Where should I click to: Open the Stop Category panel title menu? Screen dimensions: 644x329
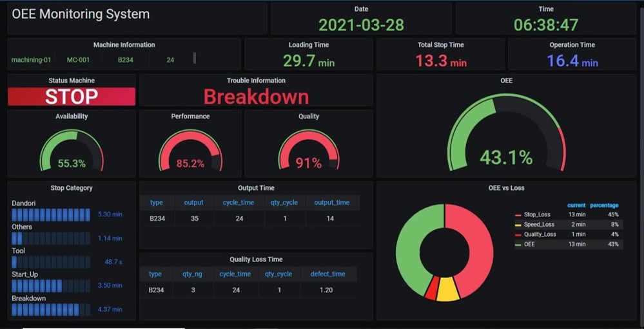tap(72, 188)
